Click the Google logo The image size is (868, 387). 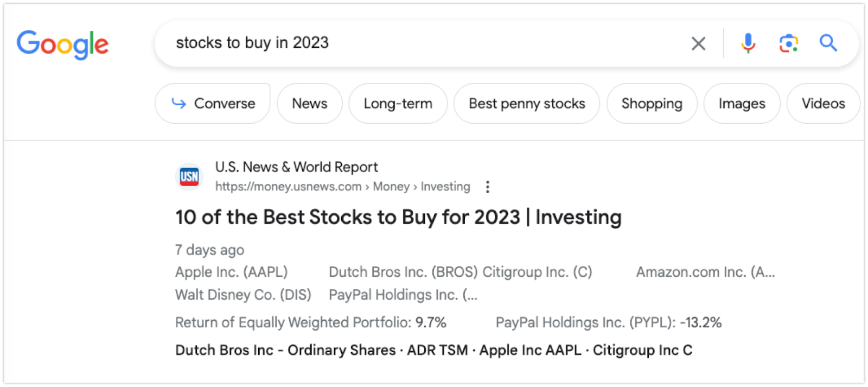(62, 45)
